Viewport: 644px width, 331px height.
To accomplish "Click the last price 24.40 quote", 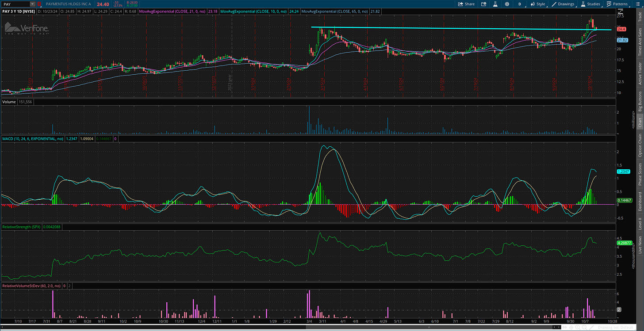I will click(103, 4).
